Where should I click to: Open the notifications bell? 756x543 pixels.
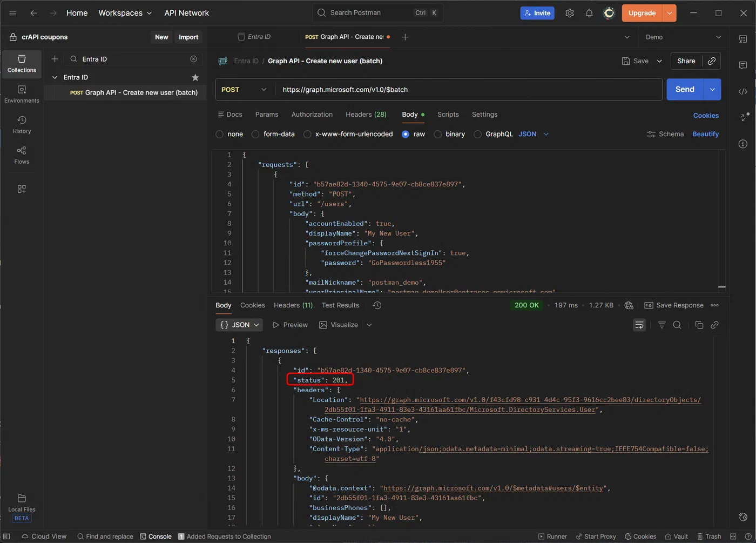pyautogui.click(x=589, y=13)
